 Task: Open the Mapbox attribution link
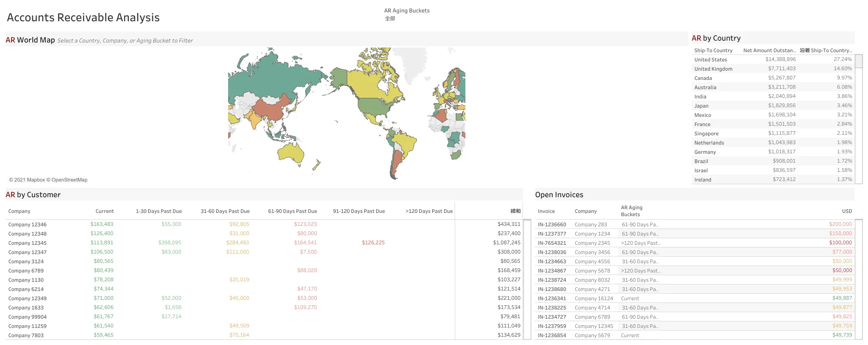coord(27,180)
